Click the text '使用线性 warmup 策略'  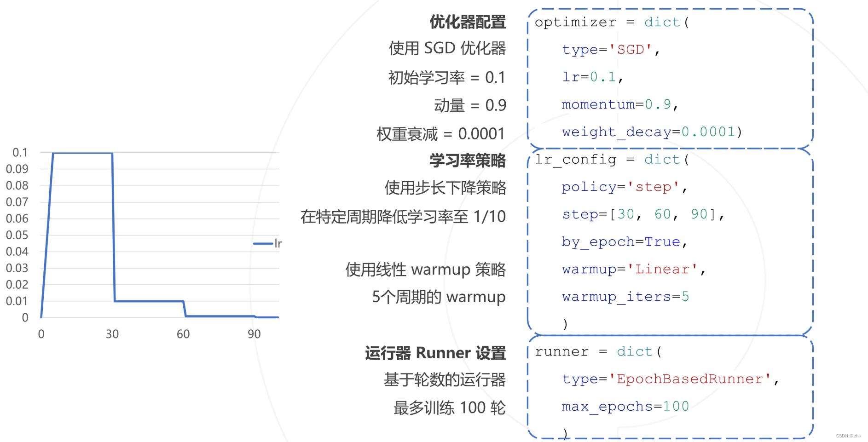click(x=426, y=270)
